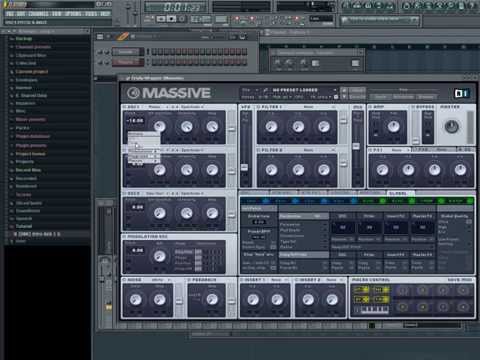
Task: Toggle OSC2 power switch
Action: click(x=125, y=150)
